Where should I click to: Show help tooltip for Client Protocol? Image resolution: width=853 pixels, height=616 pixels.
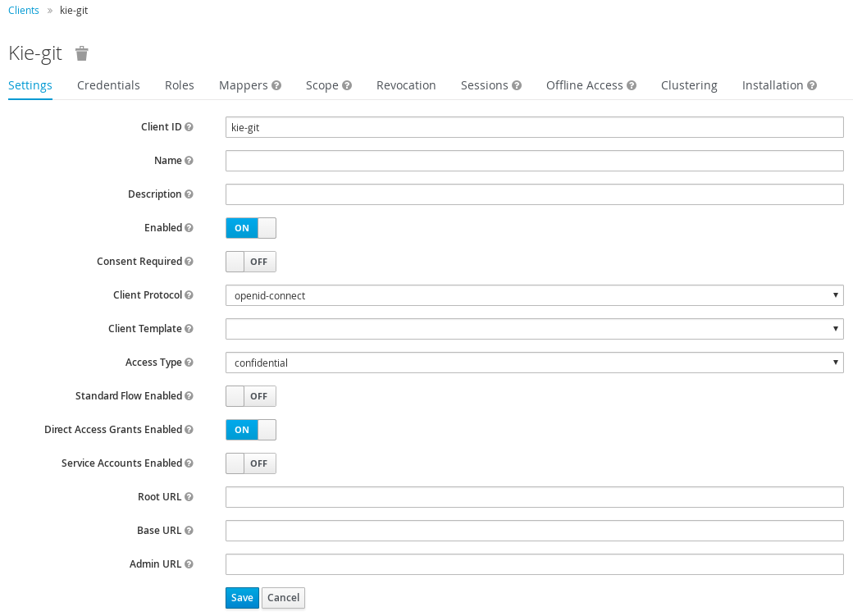click(189, 295)
